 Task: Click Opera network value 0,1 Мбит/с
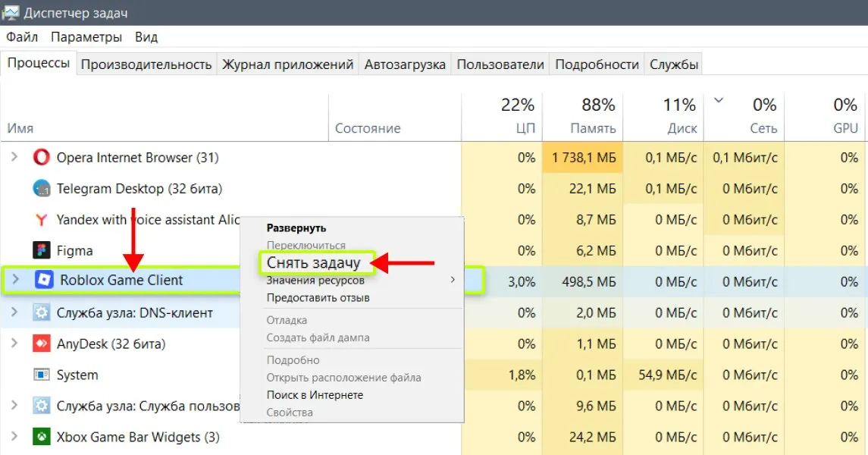click(x=745, y=158)
